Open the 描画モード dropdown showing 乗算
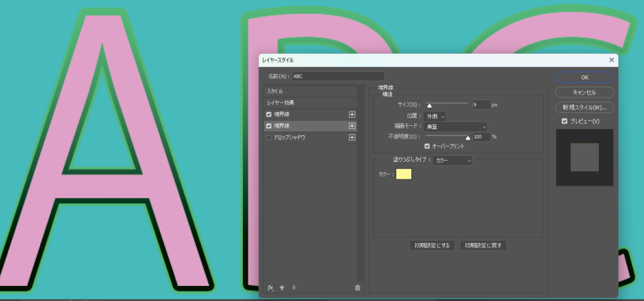The height and width of the screenshot is (301, 644). (456, 127)
